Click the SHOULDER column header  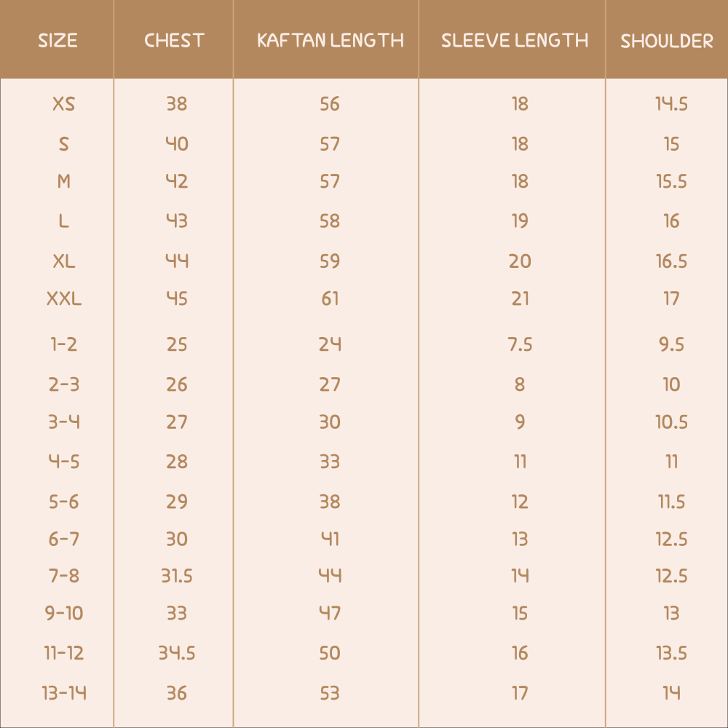pyautogui.click(x=667, y=41)
